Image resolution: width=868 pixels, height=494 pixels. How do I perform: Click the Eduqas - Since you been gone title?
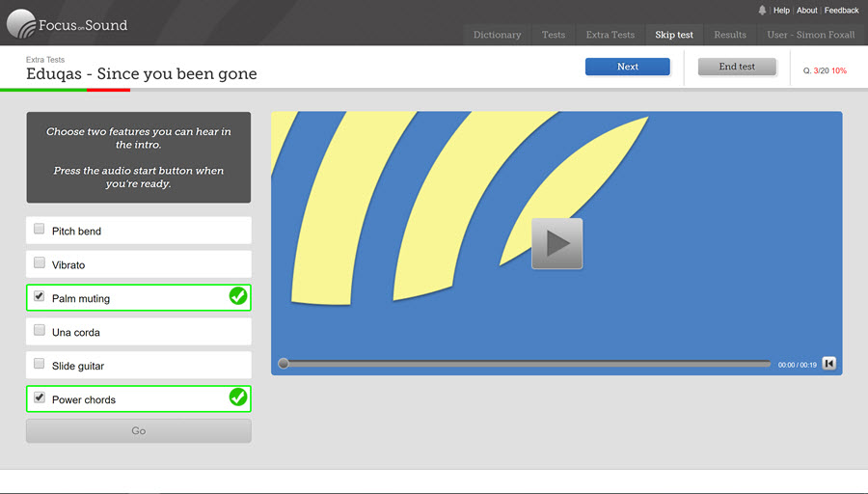(142, 73)
